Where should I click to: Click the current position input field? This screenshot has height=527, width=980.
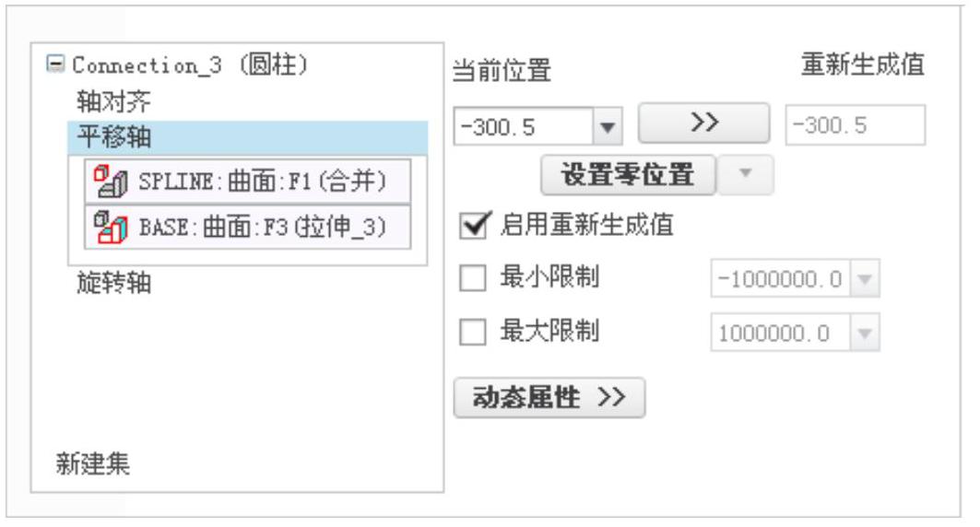[524, 127]
